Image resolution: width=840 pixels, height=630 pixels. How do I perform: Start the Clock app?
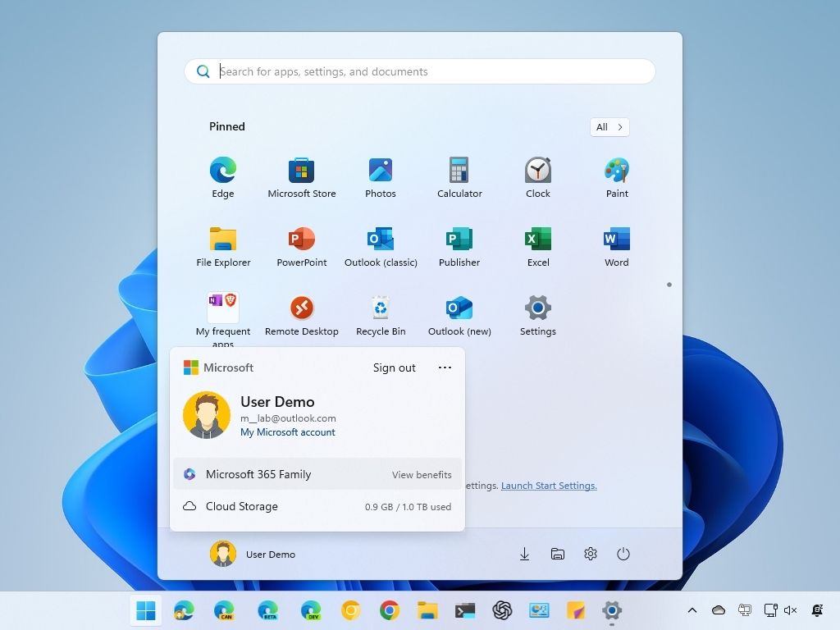coord(537,172)
